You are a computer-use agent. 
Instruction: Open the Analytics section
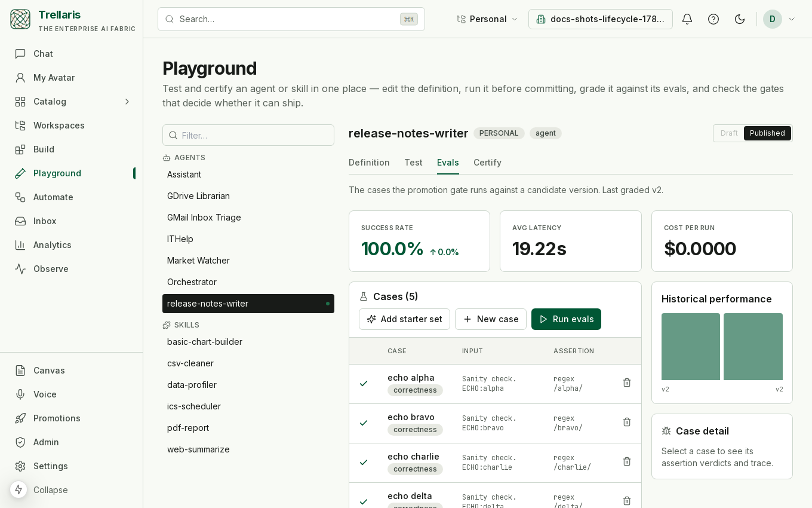(72, 245)
